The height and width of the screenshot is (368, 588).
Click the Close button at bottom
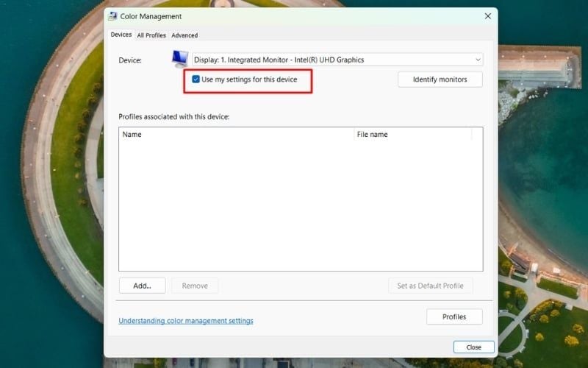point(473,347)
